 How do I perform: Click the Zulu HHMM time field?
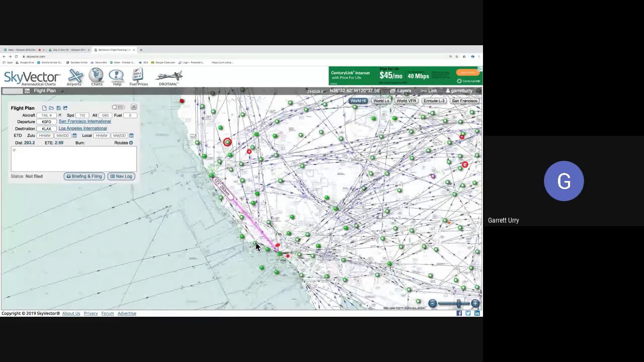[x=45, y=136]
